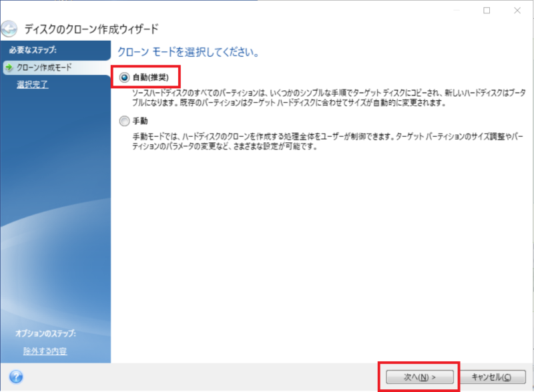Select the 手動 radio button
Screen dimensions: 534x392
[124, 121]
